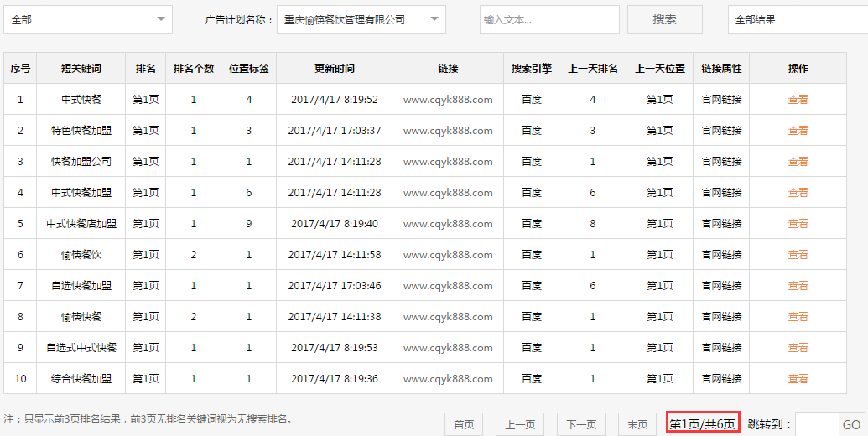This screenshot has height=436, width=868.
Task: Open 查看 for keyword 中式快餐
Action: pyautogui.click(x=798, y=100)
